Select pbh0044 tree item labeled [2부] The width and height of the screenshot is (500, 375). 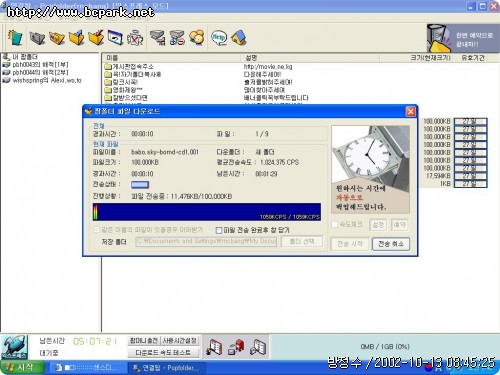pos(36,72)
